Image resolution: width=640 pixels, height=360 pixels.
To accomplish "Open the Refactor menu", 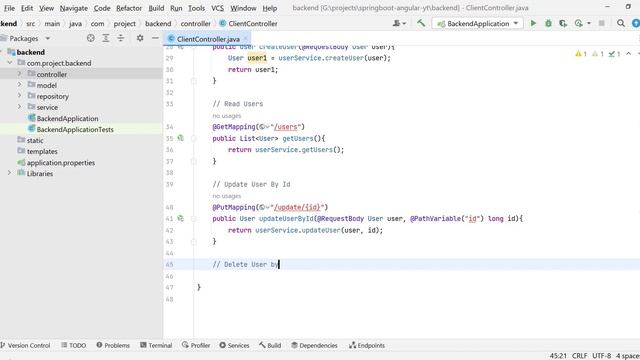I will (129, 8).
